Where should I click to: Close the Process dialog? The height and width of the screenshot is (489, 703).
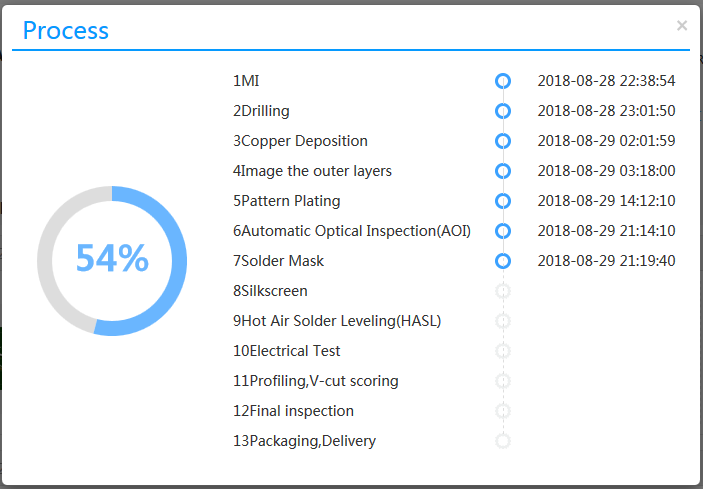click(682, 26)
